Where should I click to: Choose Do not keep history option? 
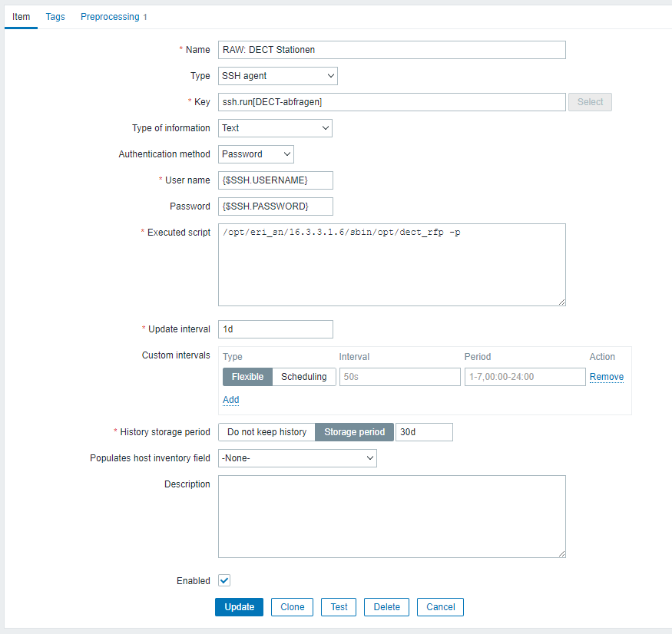(x=266, y=432)
